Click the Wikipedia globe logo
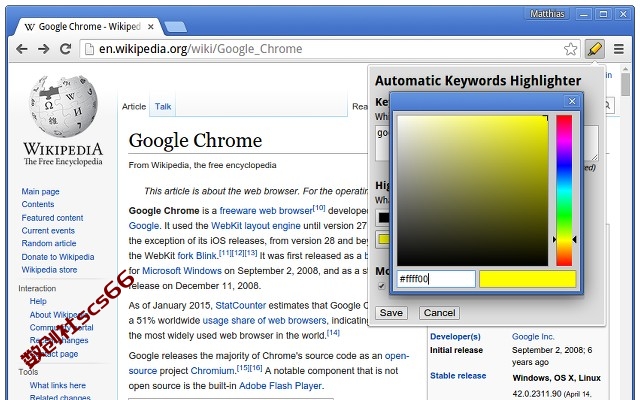The width and height of the screenshot is (640, 400). (x=63, y=106)
